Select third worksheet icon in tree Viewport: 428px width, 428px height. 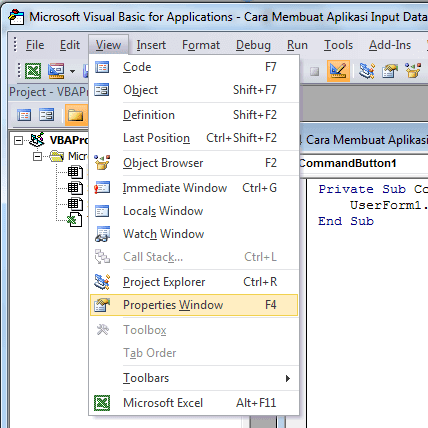point(75,204)
